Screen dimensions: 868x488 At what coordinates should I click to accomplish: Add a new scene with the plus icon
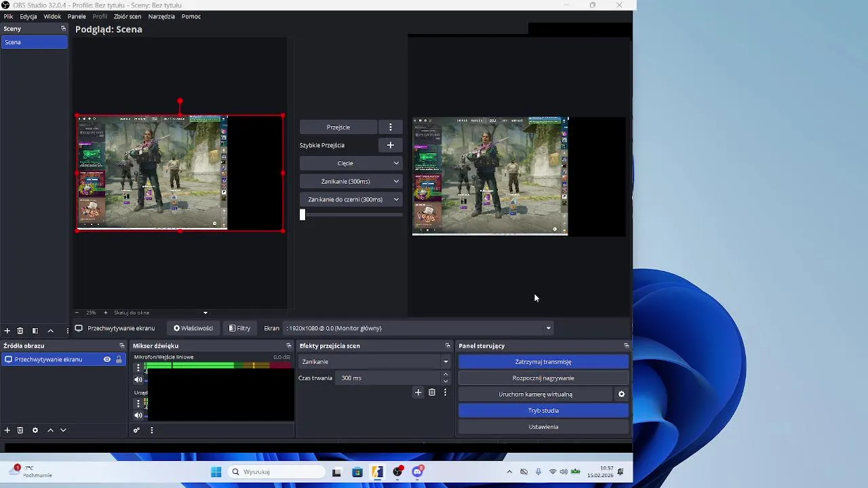pyautogui.click(x=7, y=331)
